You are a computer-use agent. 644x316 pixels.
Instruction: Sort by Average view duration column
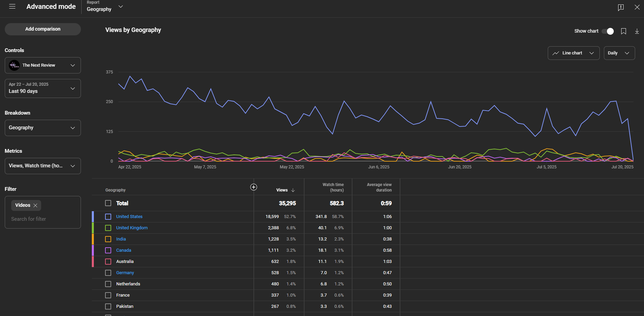click(379, 187)
